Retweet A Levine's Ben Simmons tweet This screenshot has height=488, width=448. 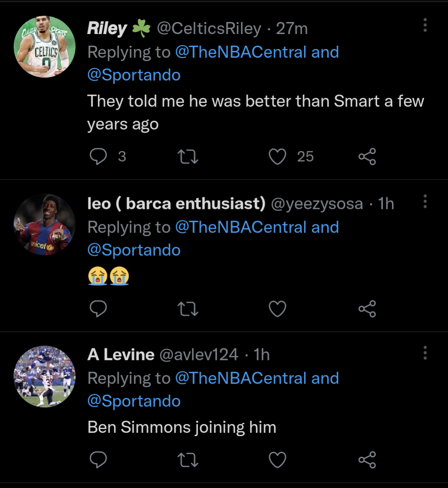point(188,460)
